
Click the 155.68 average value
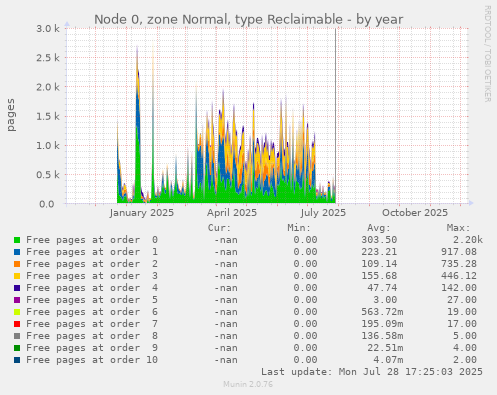379,276
